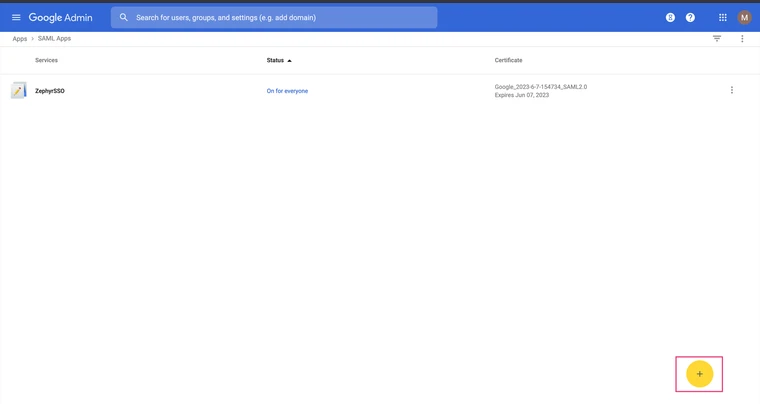Focus the search for users and groups field

point(280,17)
